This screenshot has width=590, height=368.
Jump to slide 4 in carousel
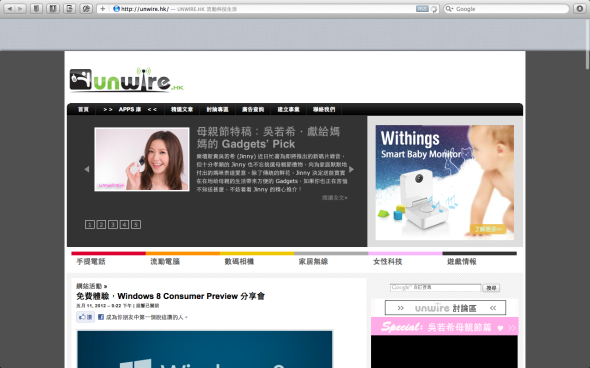124,225
